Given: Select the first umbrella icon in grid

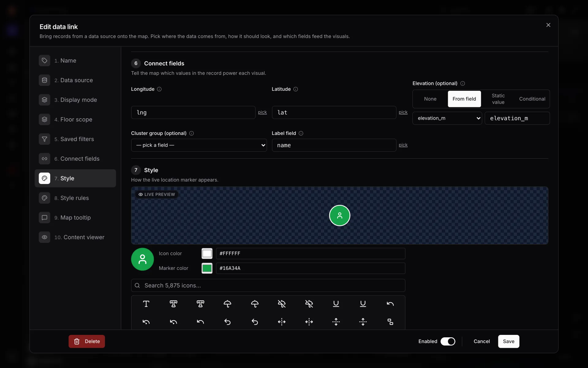Looking at the screenshot, I should point(228,304).
